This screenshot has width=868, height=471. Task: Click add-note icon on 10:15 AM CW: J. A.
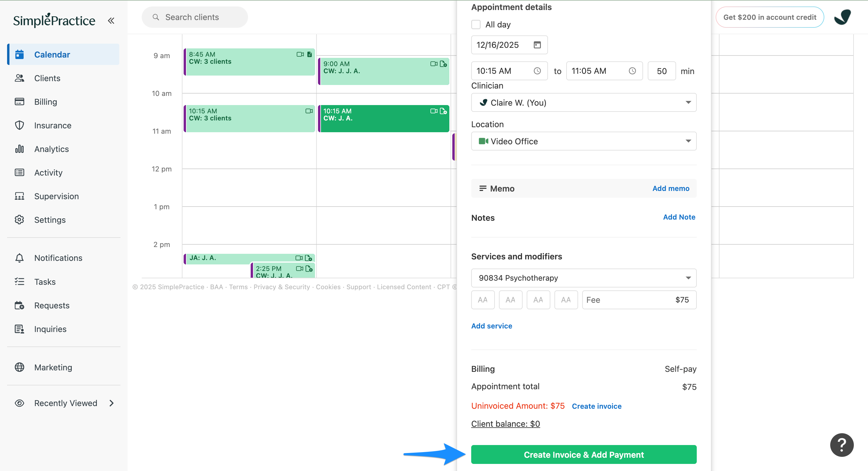(x=443, y=111)
